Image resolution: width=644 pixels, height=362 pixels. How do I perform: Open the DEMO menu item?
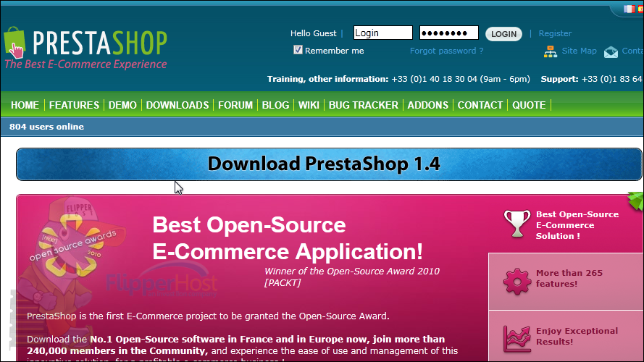(122, 105)
